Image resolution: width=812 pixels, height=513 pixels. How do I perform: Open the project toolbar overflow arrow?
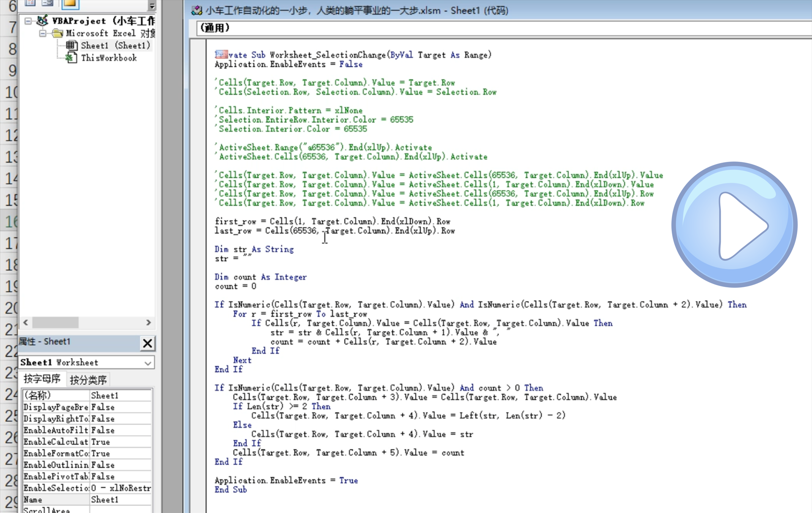152,5
